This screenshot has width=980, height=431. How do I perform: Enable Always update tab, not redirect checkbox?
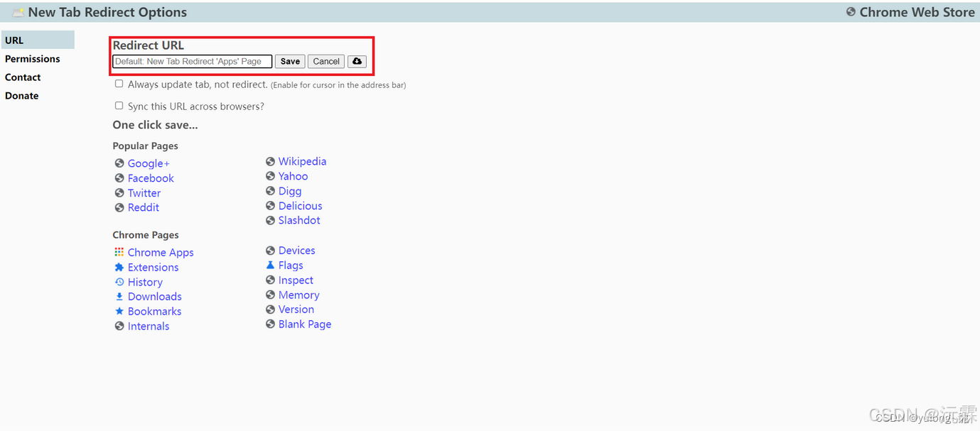119,84
